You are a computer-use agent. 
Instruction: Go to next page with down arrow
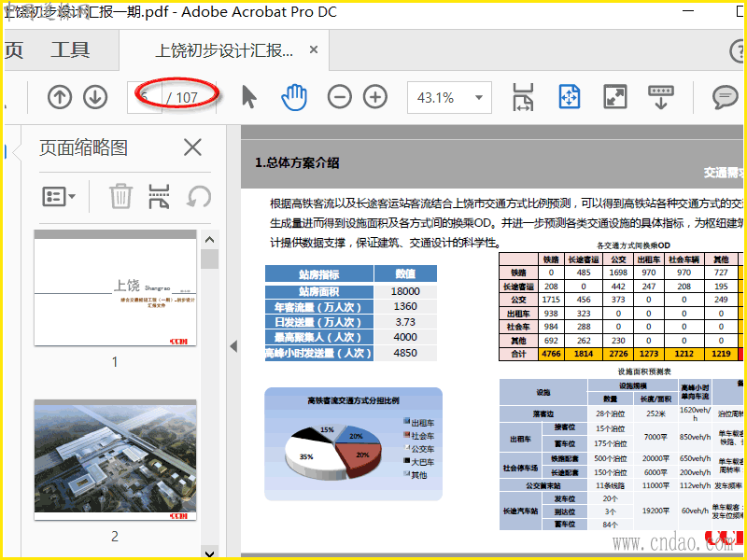pyautogui.click(x=95, y=98)
